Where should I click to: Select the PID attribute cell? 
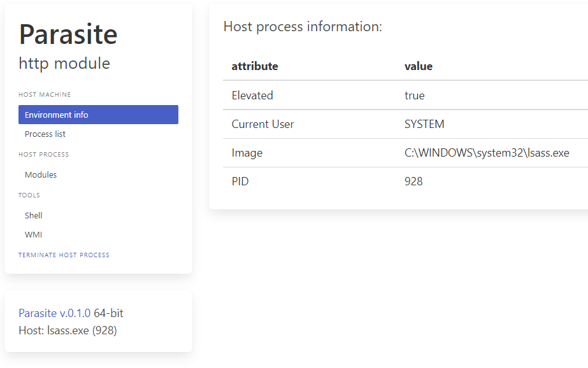tap(240, 182)
